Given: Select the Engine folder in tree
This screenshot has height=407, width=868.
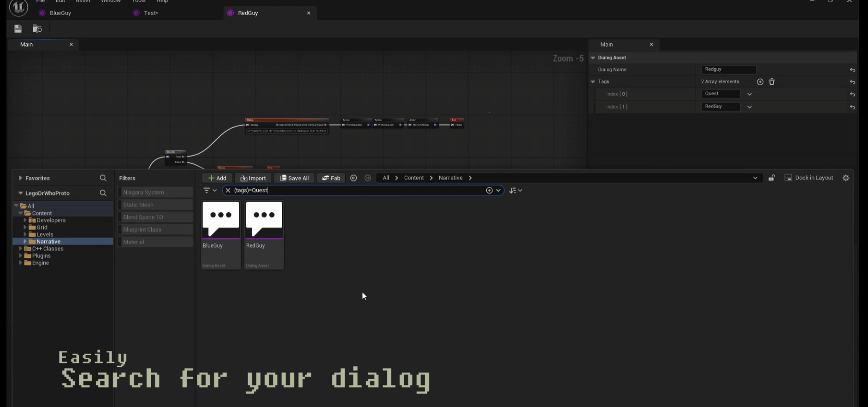Looking at the screenshot, I should (x=40, y=263).
